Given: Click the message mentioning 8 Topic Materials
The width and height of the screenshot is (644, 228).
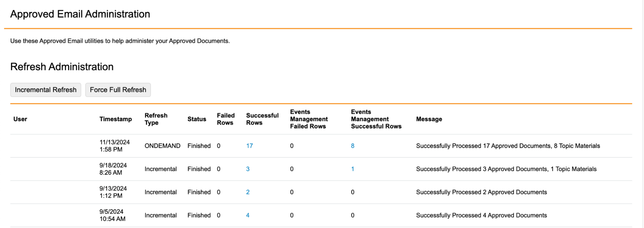Looking at the screenshot, I should (508, 146).
